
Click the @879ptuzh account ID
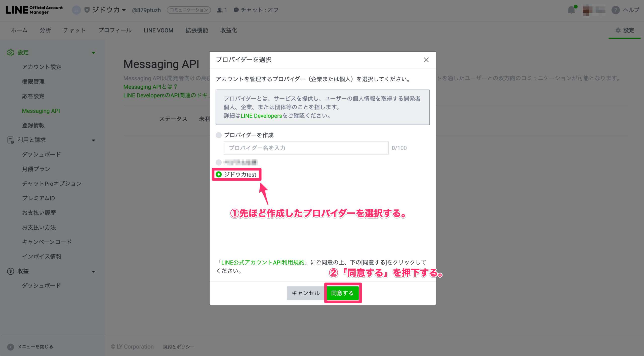point(146,10)
